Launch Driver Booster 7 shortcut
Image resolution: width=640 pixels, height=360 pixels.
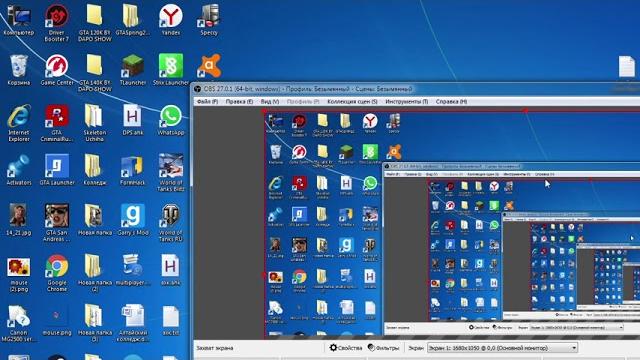(x=56, y=23)
